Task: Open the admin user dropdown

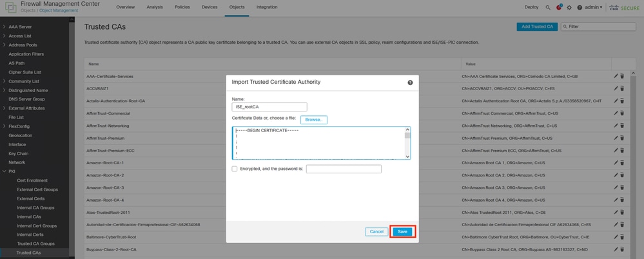Action: (x=594, y=7)
